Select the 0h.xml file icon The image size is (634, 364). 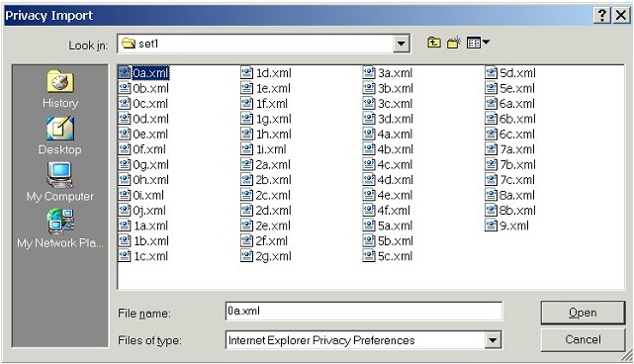pyautogui.click(x=125, y=180)
